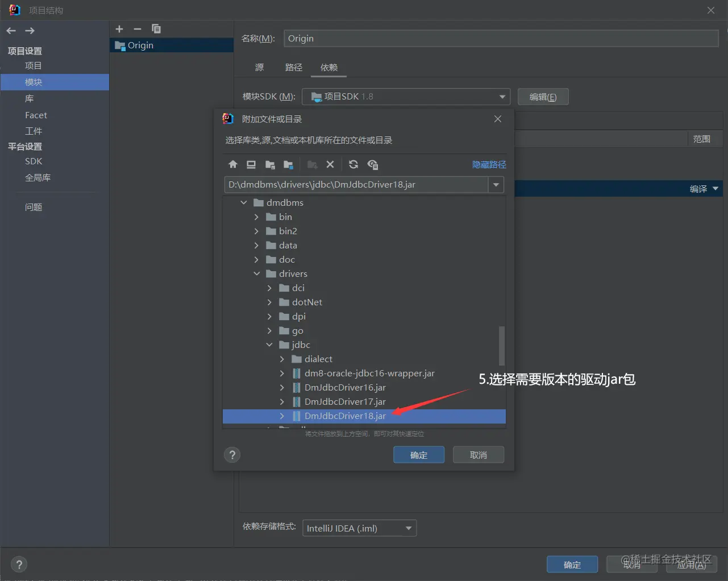Refresh the file tree
The image size is (728, 581).
pos(353,164)
